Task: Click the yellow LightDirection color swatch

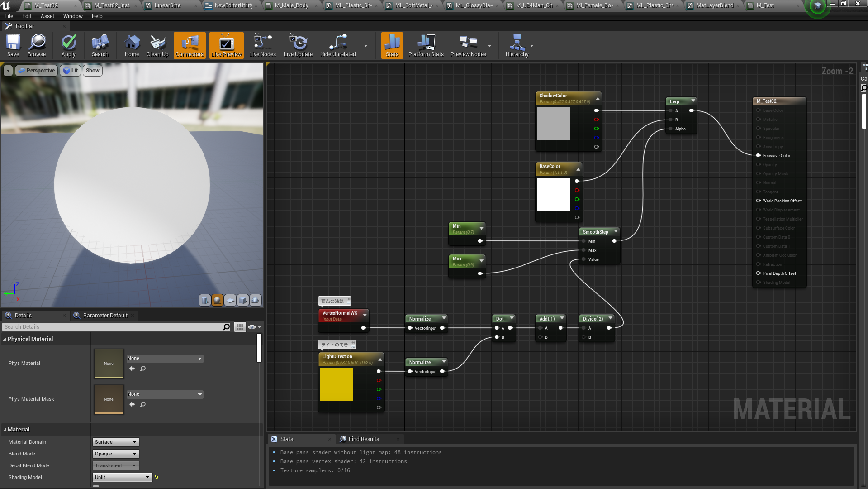Action: coord(337,384)
